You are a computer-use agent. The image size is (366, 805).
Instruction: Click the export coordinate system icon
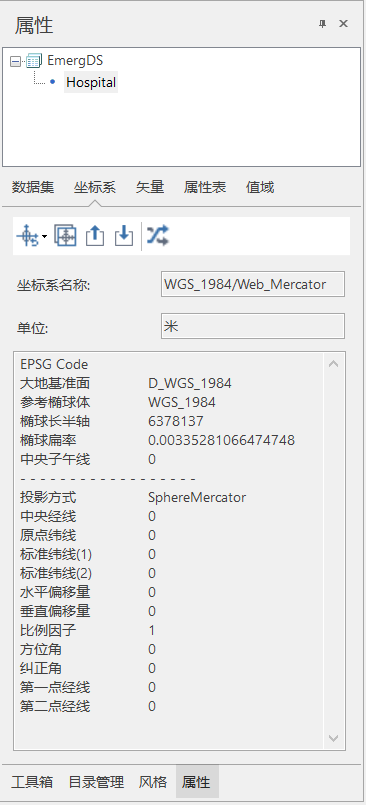[95, 236]
